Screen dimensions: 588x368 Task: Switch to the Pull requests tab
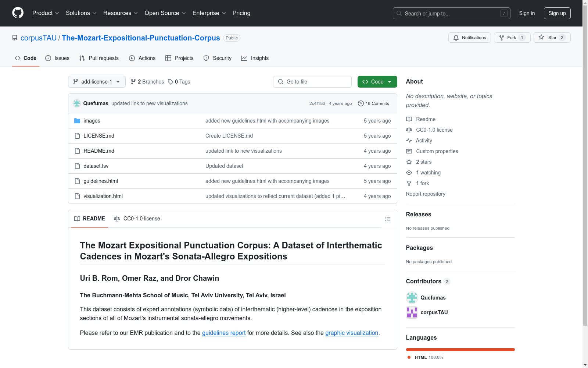point(99,58)
